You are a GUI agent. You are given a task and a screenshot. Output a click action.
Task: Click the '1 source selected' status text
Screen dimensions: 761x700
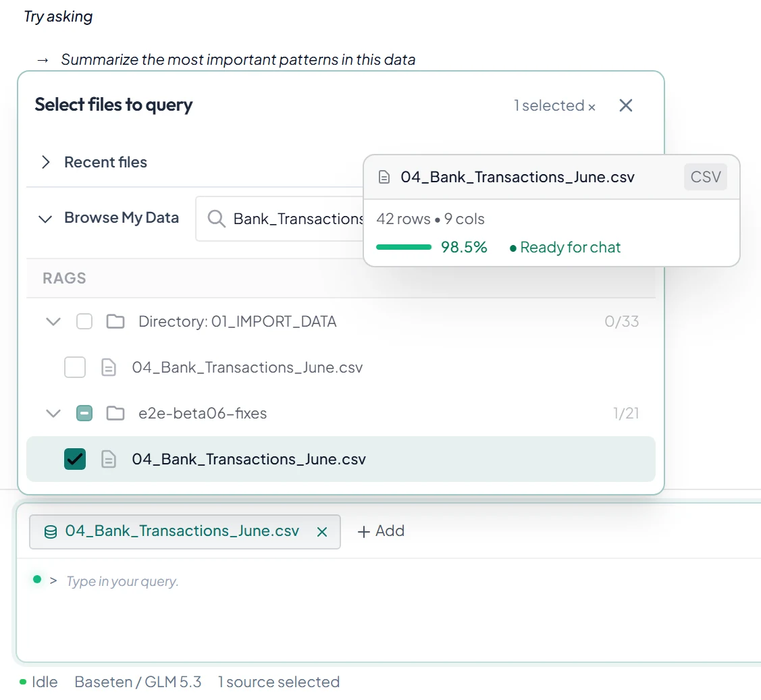point(279,682)
